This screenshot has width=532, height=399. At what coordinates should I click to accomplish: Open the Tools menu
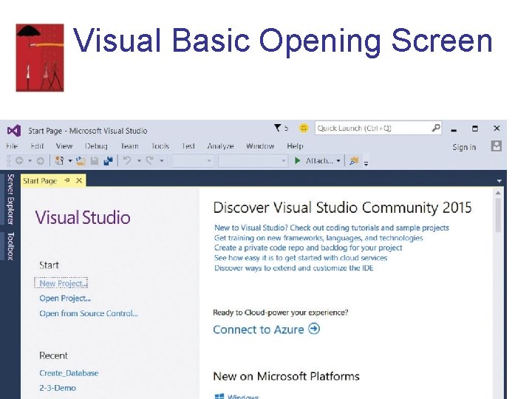point(160,146)
